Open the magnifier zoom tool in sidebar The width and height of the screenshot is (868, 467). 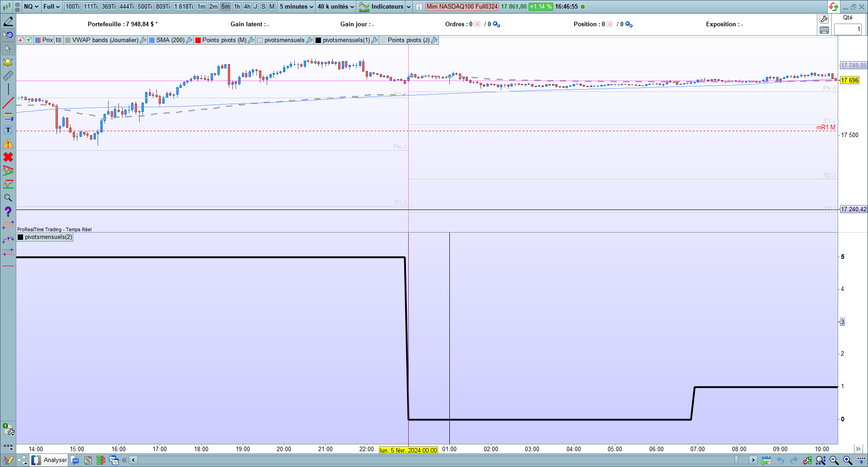[x=8, y=198]
